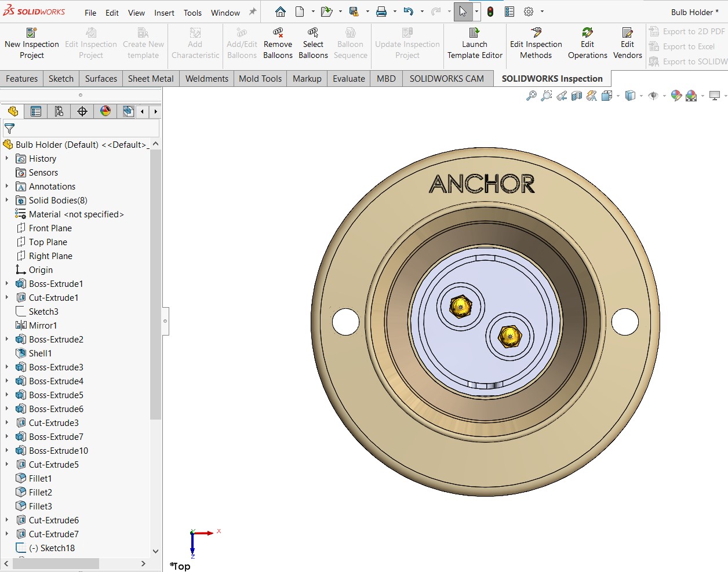This screenshot has height=572, width=728.
Task: Toggle the Select arrow tool
Action: pyautogui.click(x=463, y=12)
